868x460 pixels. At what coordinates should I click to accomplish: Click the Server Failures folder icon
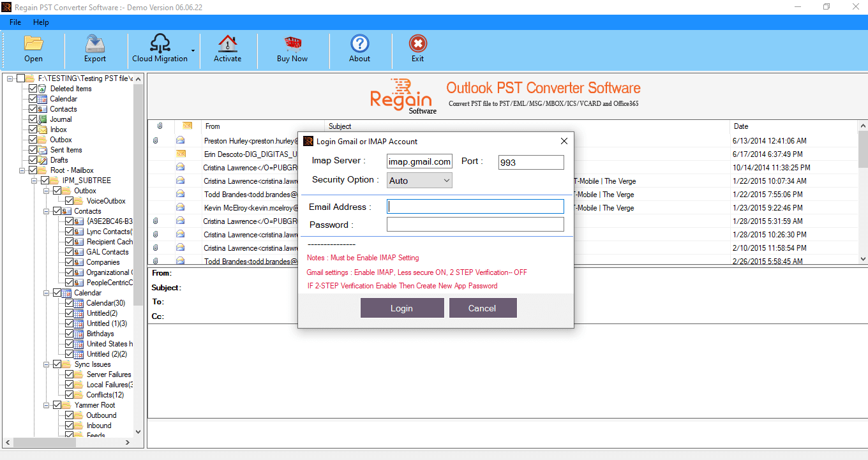[x=79, y=375]
